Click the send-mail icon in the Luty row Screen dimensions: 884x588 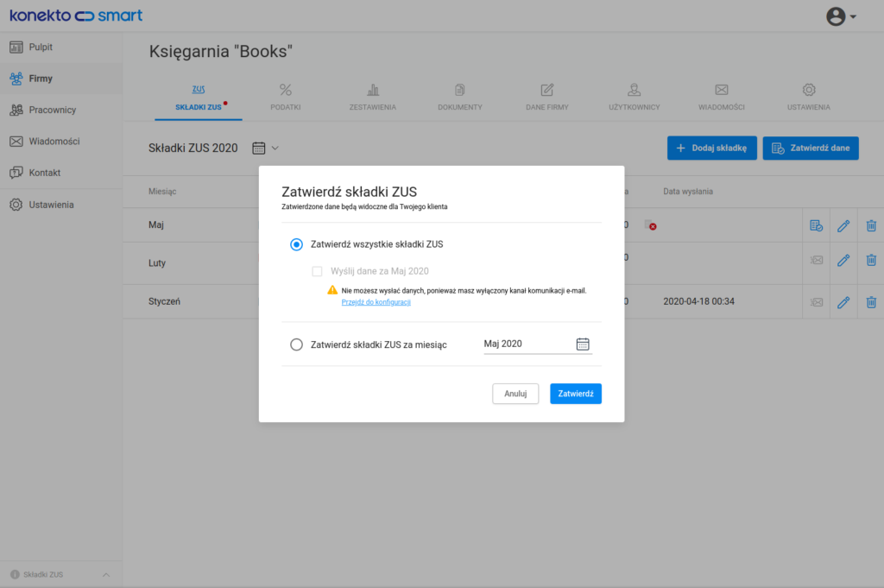click(817, 261)
